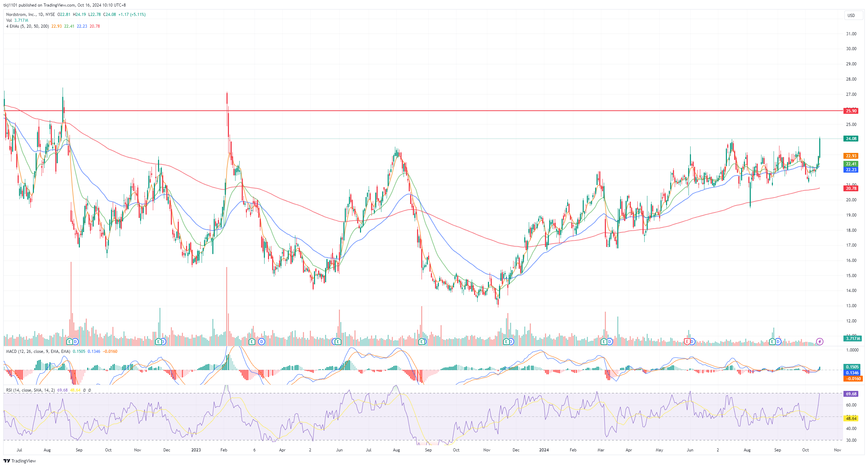
Task: Click the Nov label at the time axis end
Action: (x=837, y=450)
